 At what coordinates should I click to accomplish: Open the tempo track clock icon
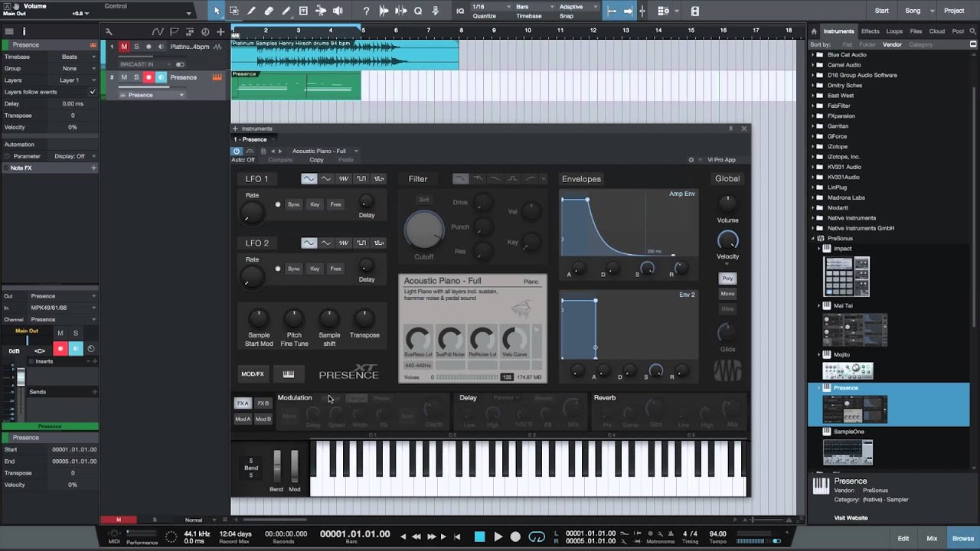click(x=204, y=31)
